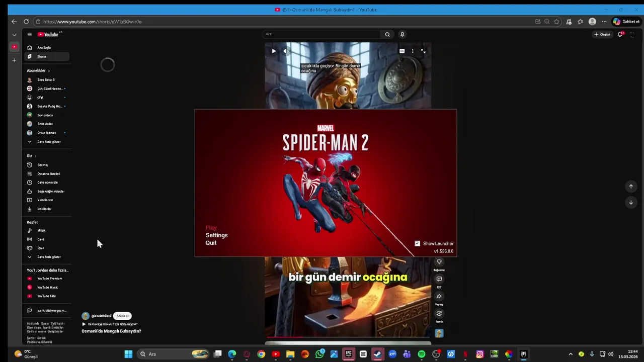Click the YouTube search magnifier button
The height and width of the screenshot is (362, 644).
[387, 34]
